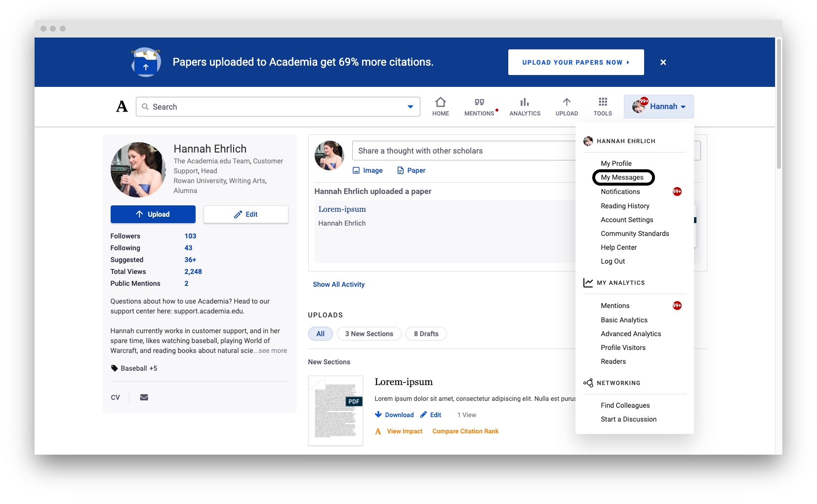Click Suggested count 36+

190,260
